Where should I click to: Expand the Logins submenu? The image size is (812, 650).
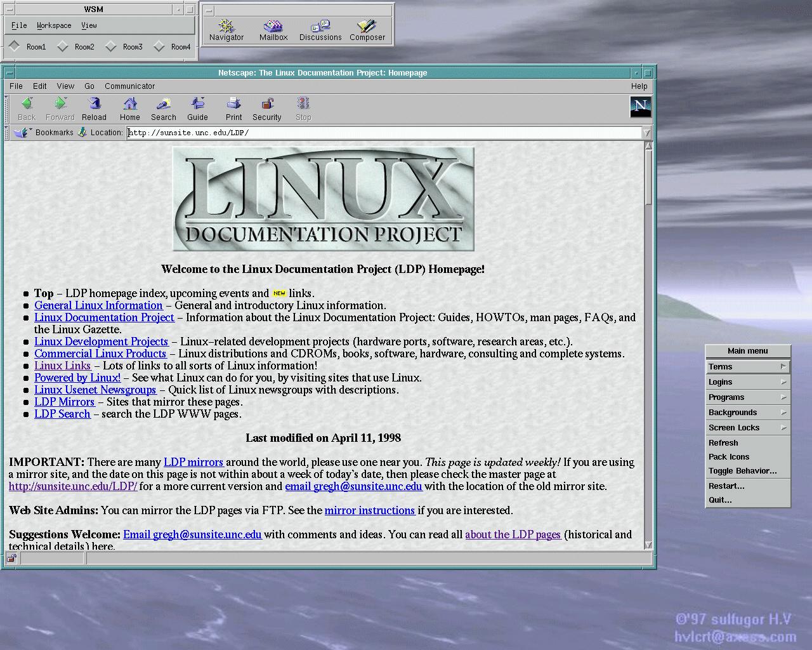(748, 381)
